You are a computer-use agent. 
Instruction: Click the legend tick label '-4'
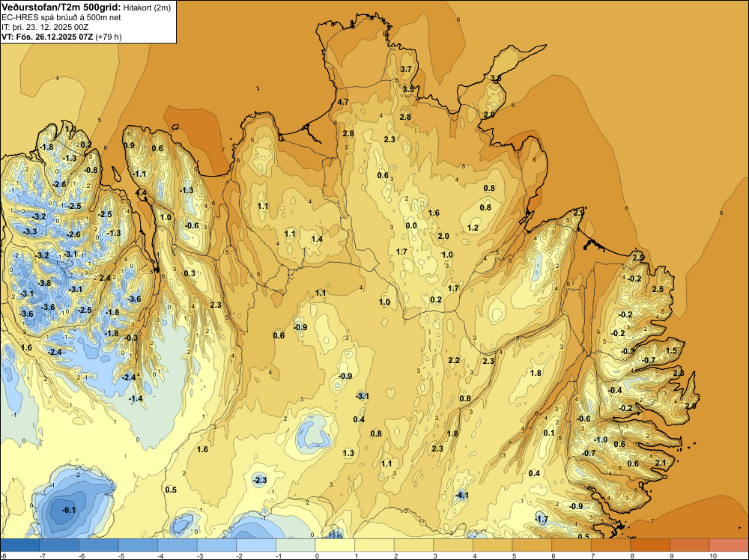(x=160, y=556)
